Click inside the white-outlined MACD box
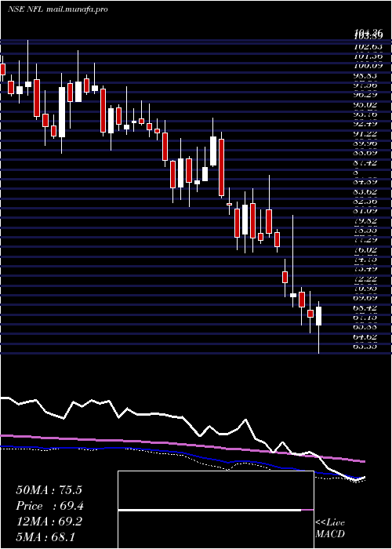Image resolution: width=392 pixels, height=549 pixels. coord(216,510)
